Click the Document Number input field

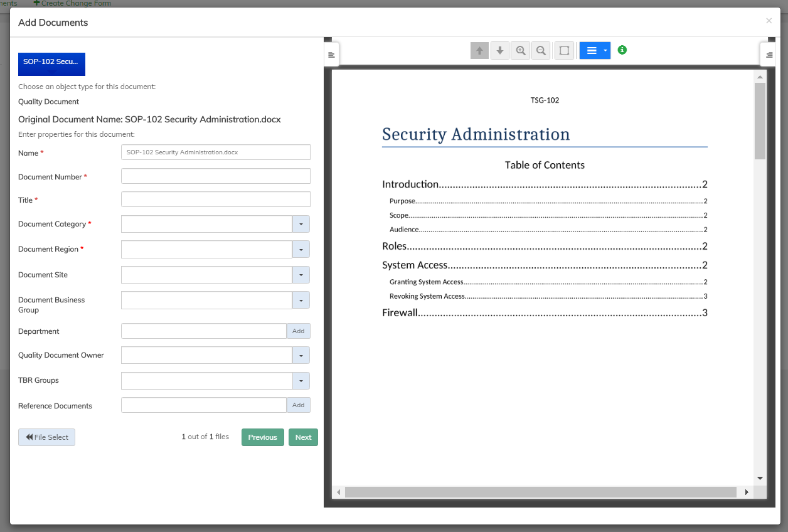pyautogui.click(x=215, y=176)
